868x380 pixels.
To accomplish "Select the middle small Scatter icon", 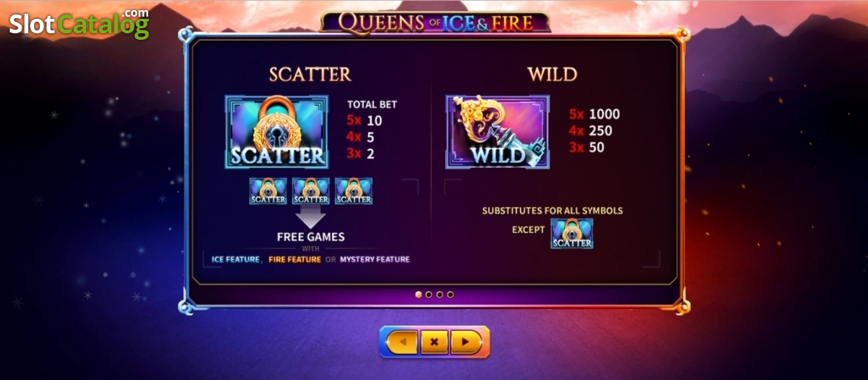I will (311, 191).
